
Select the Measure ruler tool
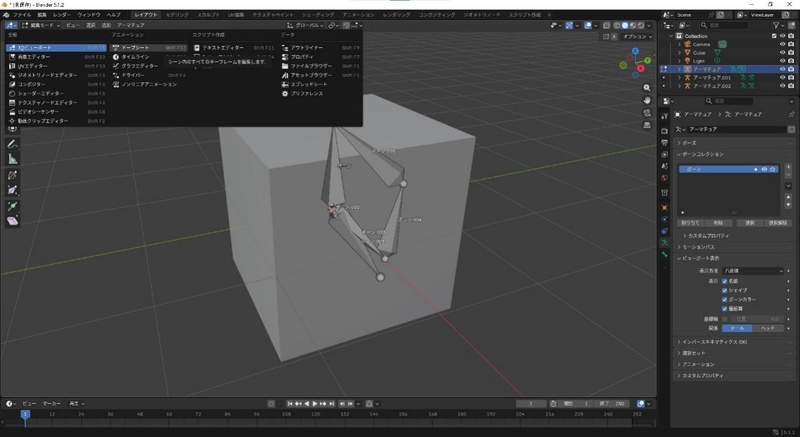coord(13,159)
